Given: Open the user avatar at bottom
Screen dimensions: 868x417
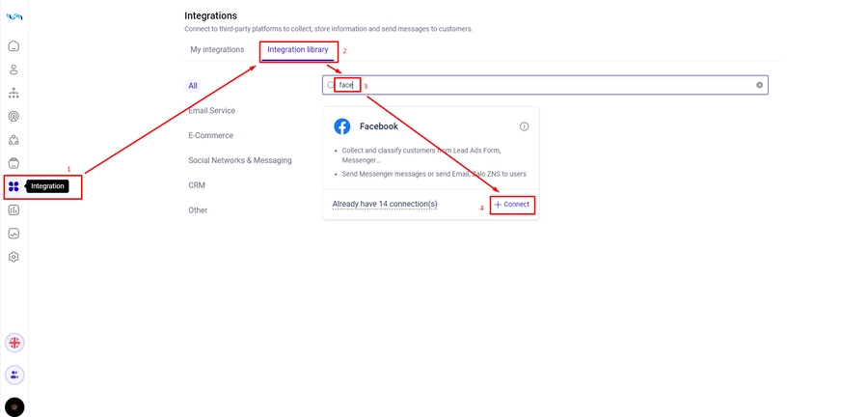Looking at the screenshot, I should tap(14, 407).
